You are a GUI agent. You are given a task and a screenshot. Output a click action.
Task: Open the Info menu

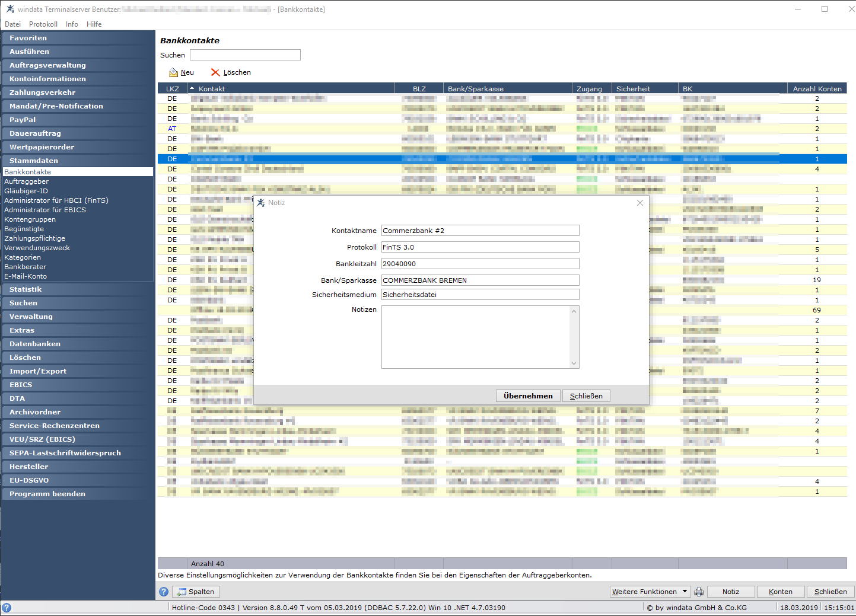point(72,24)
